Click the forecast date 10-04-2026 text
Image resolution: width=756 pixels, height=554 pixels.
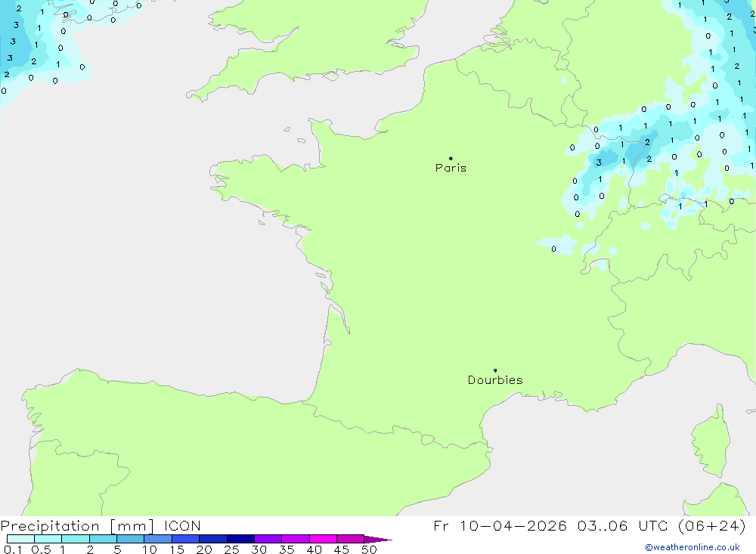tap(517, 526)
